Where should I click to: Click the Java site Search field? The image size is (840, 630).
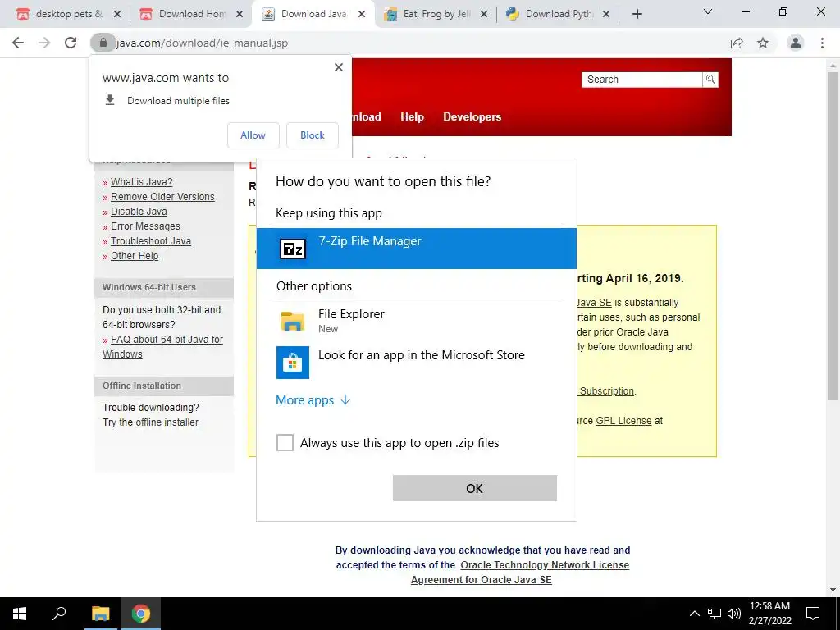tap(641, 80)
